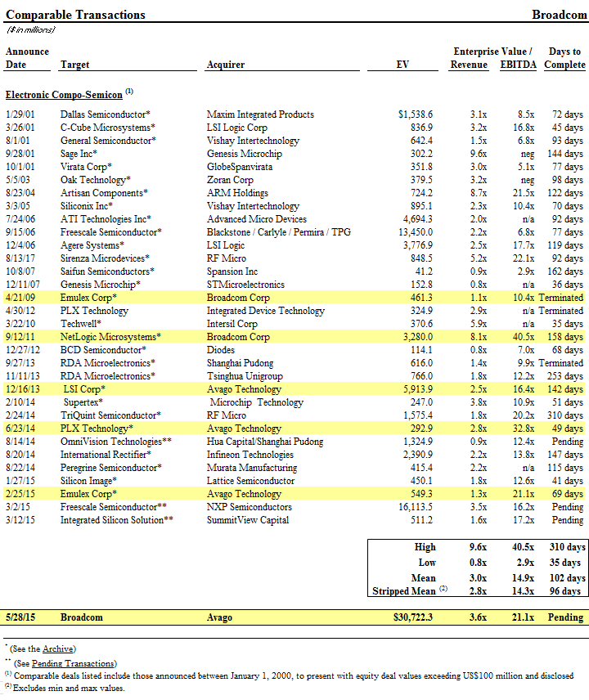Click the Announce Date column header
The width and height of the screenshot is (589, 700).
27,58
